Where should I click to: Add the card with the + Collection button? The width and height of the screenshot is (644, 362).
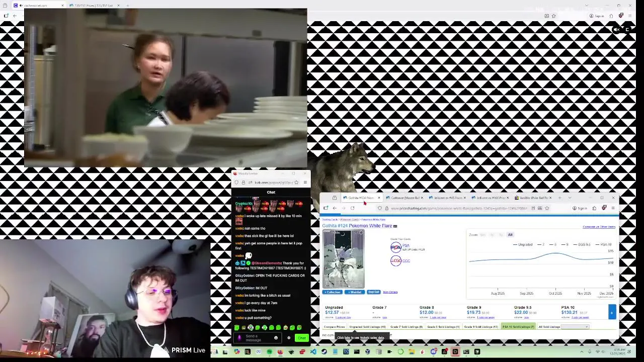pos(333,292)
